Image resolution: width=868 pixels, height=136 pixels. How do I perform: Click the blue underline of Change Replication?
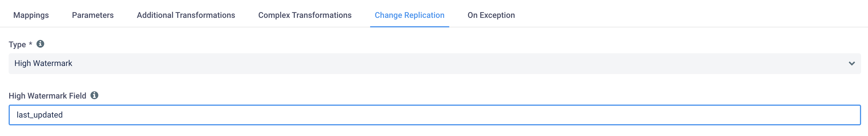coord(409,26)
